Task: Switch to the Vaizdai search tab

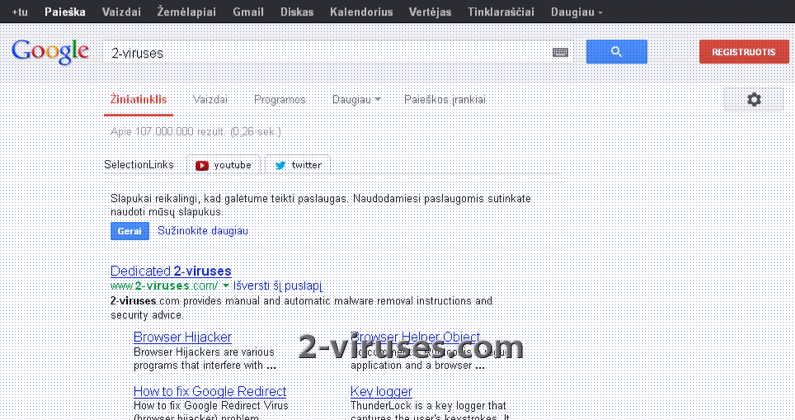Action: (x=210, y=99)
